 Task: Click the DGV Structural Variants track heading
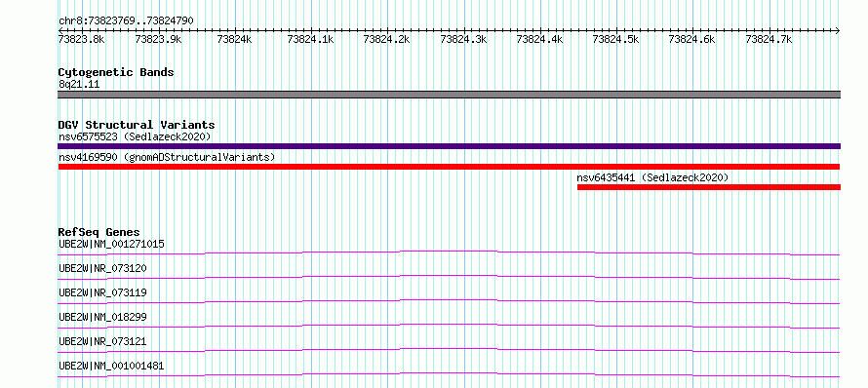[137, 125]
